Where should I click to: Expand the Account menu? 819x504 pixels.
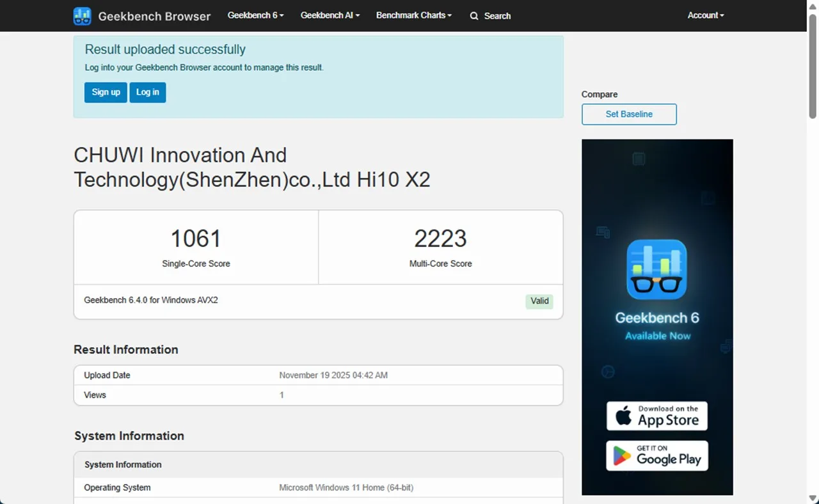[x=705, y=15]
